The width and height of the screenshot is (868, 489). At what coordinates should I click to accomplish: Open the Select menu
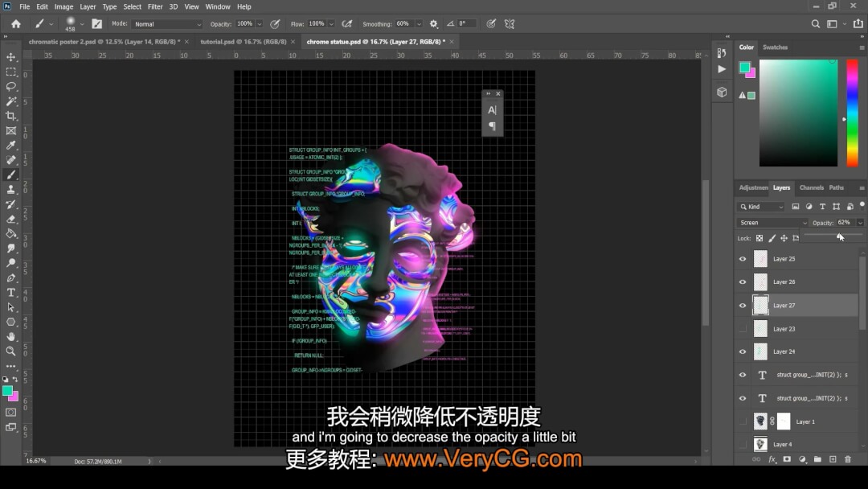coord(133,6)
